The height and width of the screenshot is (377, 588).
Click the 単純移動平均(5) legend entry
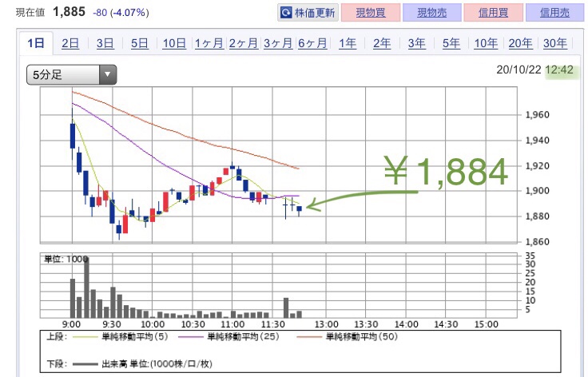135,336
